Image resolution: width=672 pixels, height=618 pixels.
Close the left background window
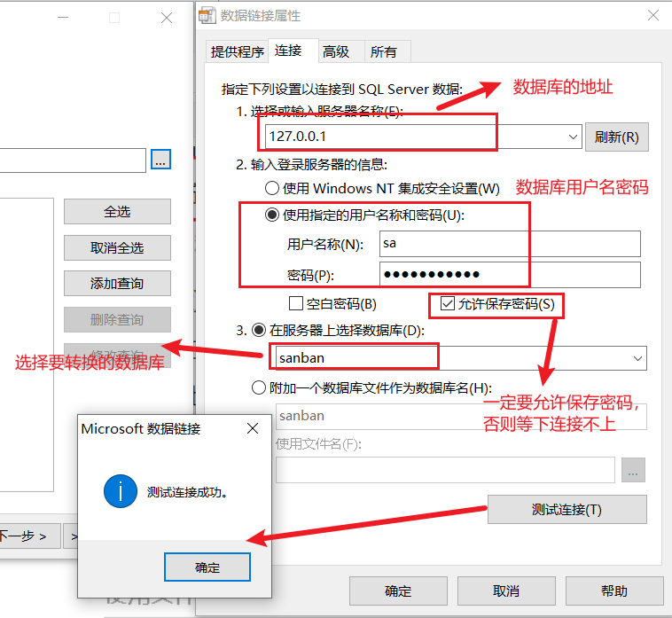(167, 18)
